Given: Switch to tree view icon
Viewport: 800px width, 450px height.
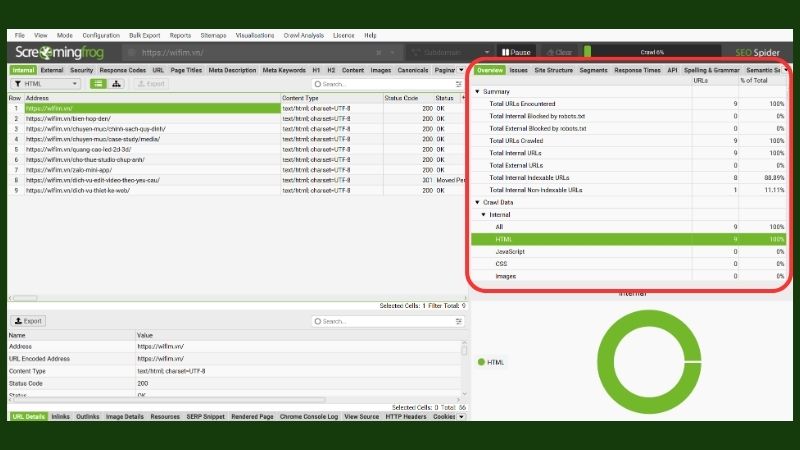Looking at the screenshot, I should [x=116, y=84].
